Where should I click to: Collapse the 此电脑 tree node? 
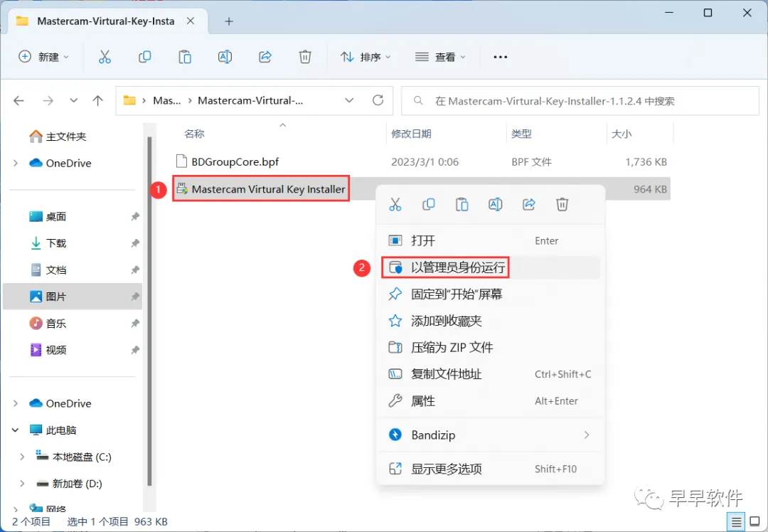(x=16, y=430)
